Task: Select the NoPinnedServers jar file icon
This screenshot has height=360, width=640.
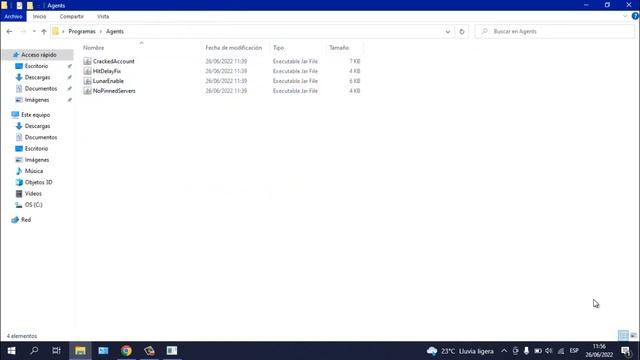Action: pos(87,91)
